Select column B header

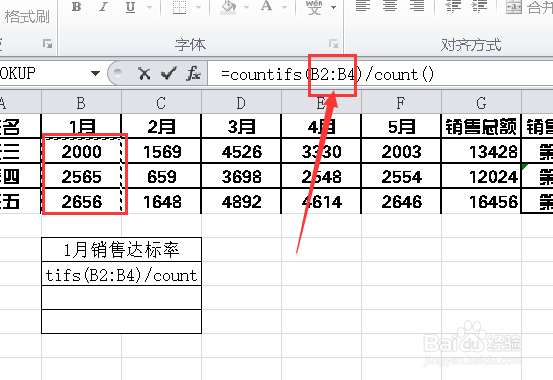tap(81, 103)
